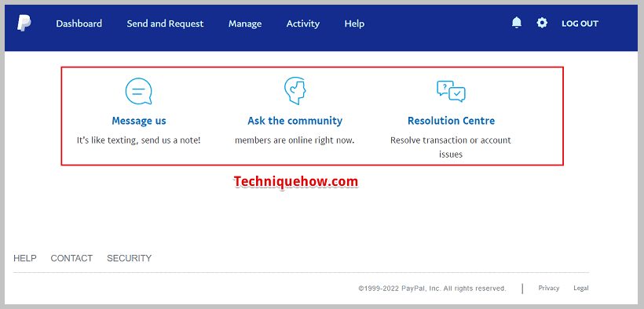Open the Legal footer link

point(580,288)
